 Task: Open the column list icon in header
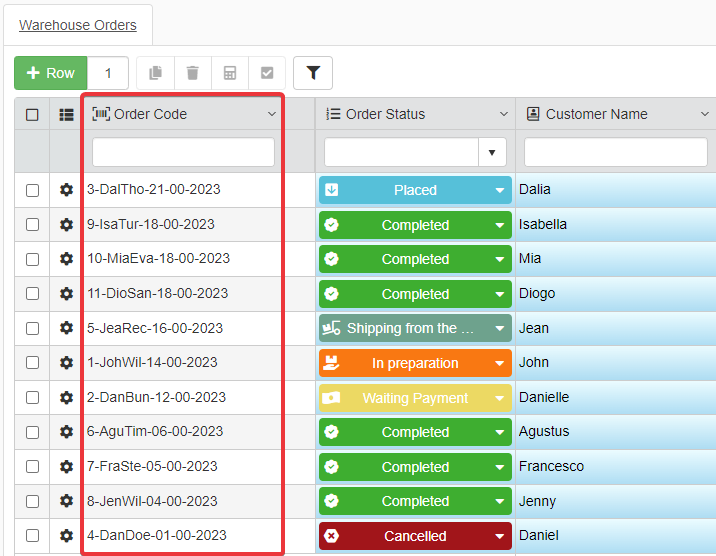(67, 115)
